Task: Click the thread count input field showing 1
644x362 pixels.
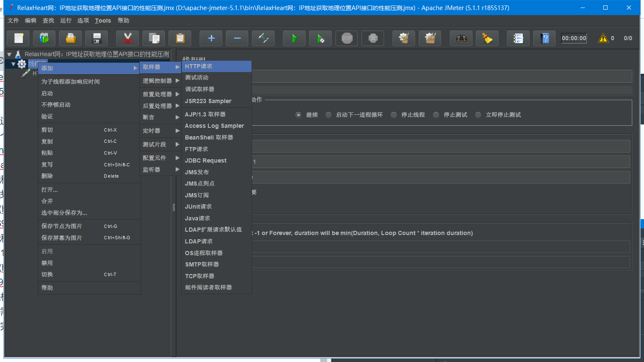Action: point(441,162)
